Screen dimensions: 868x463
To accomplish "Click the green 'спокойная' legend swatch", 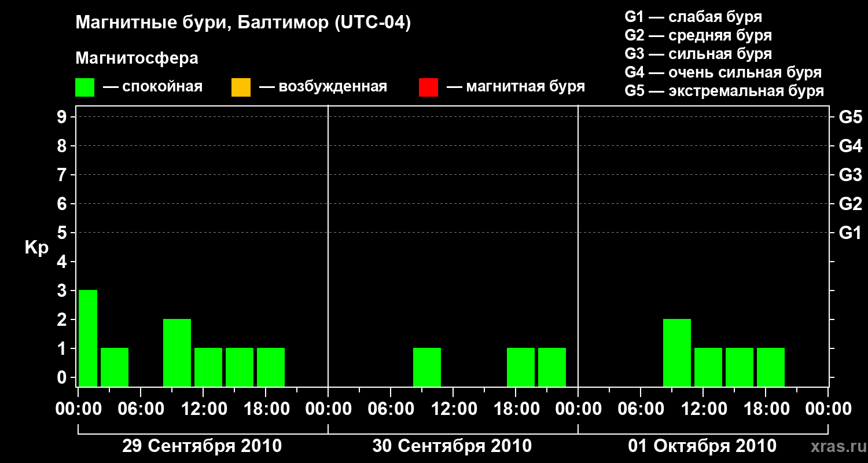I will 84,87.
